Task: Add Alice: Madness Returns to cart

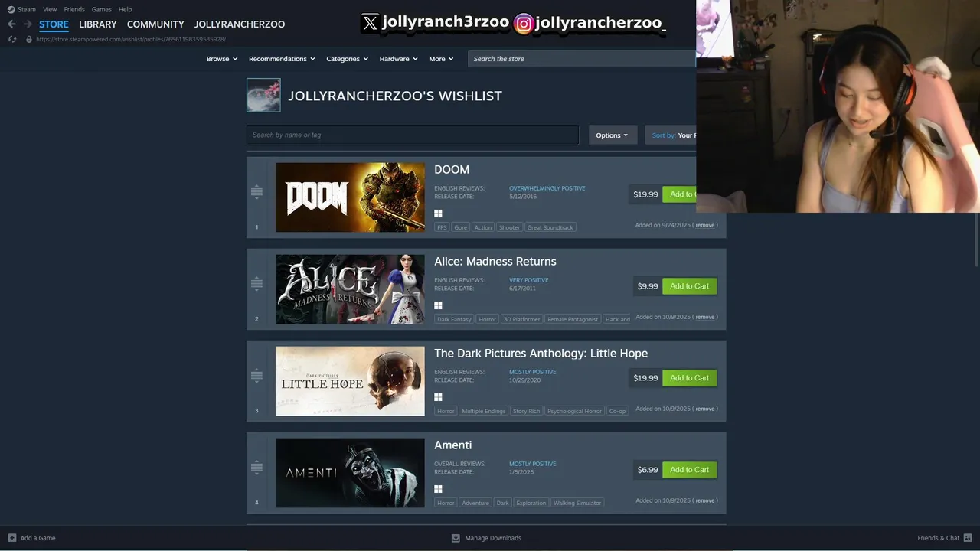Action: 689,286
